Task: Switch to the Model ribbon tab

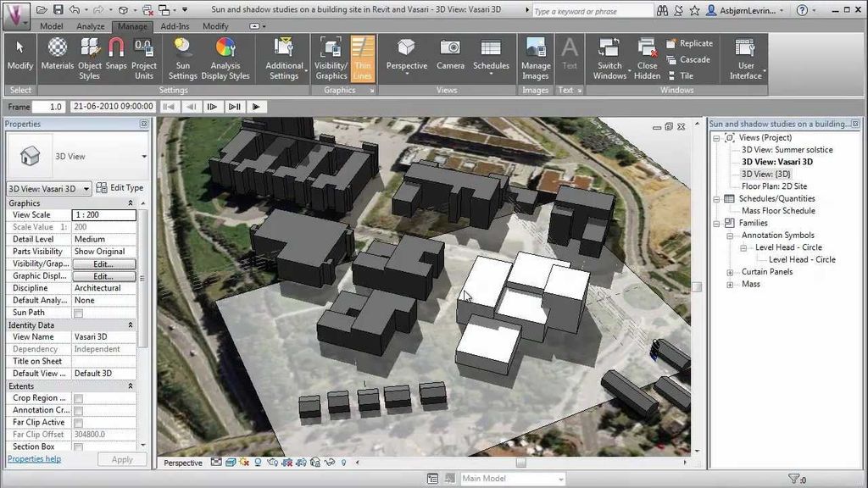Action: pos(52,26)
